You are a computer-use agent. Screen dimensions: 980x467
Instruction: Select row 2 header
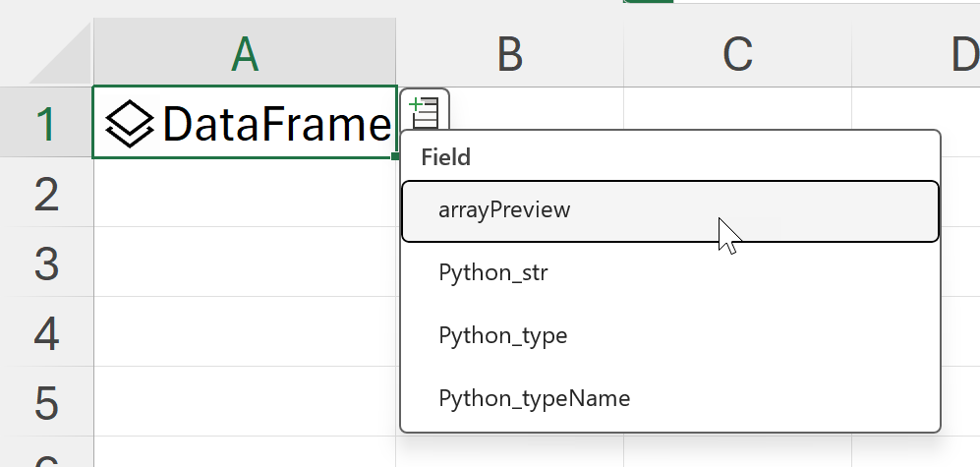(46, 194)
